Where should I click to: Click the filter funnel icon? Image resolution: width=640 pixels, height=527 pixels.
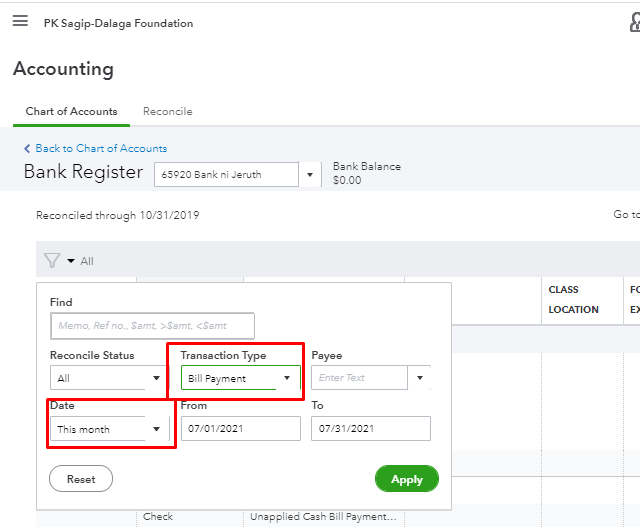click(52, 261)
